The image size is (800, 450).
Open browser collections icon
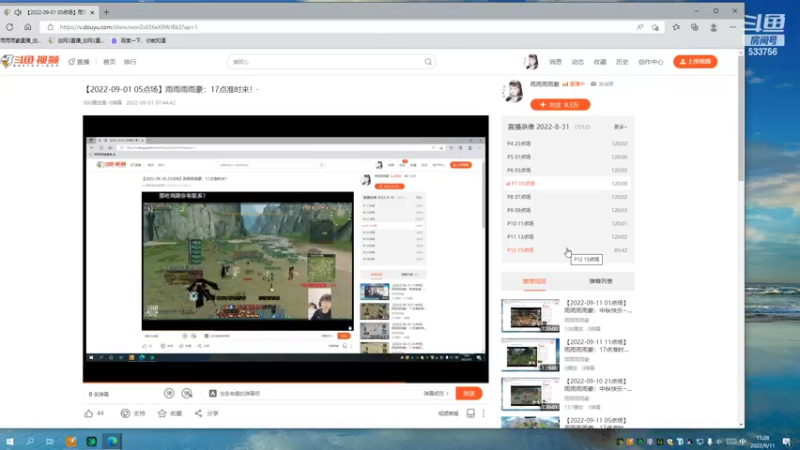click(694, 27)
